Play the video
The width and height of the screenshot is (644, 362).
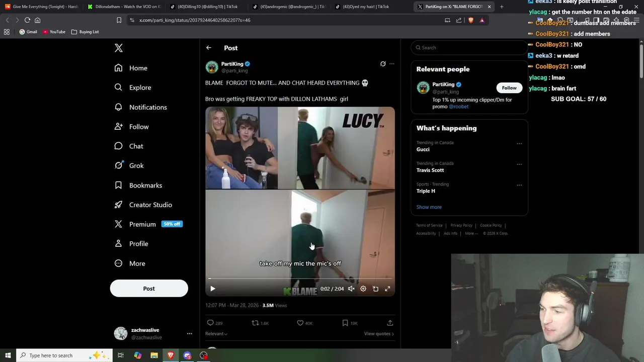pos(212,289)
